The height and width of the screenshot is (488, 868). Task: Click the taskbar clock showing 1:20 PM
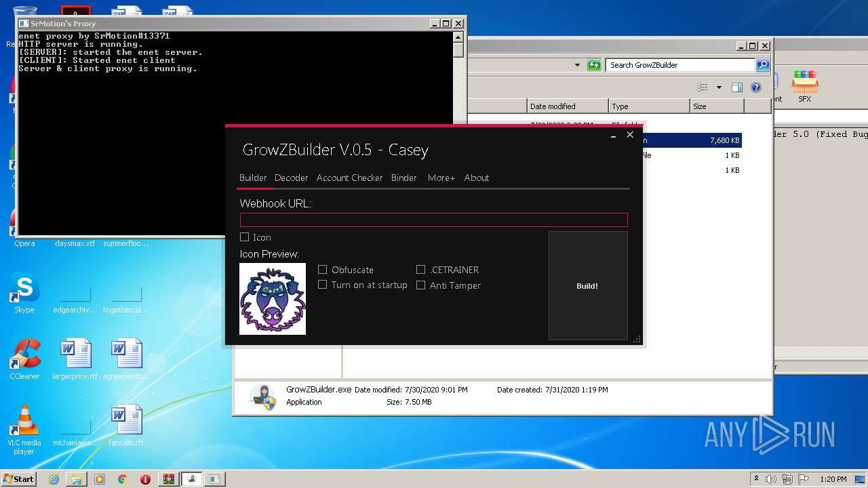833,479
